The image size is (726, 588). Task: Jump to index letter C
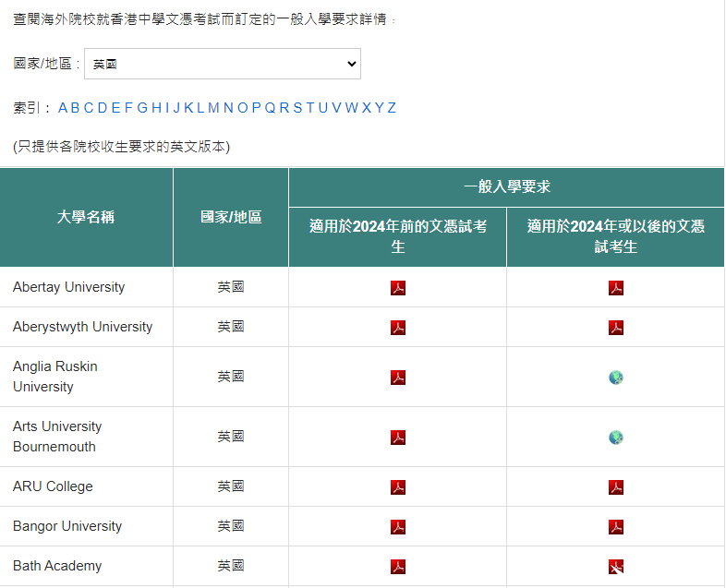tap(89, 108)
